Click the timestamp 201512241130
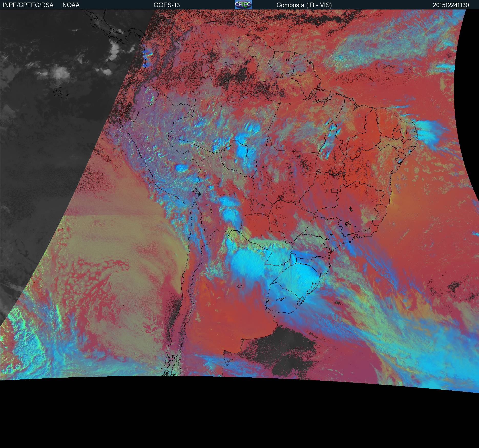The height and width of the screenshot is (448, 479). pos(451,5)
